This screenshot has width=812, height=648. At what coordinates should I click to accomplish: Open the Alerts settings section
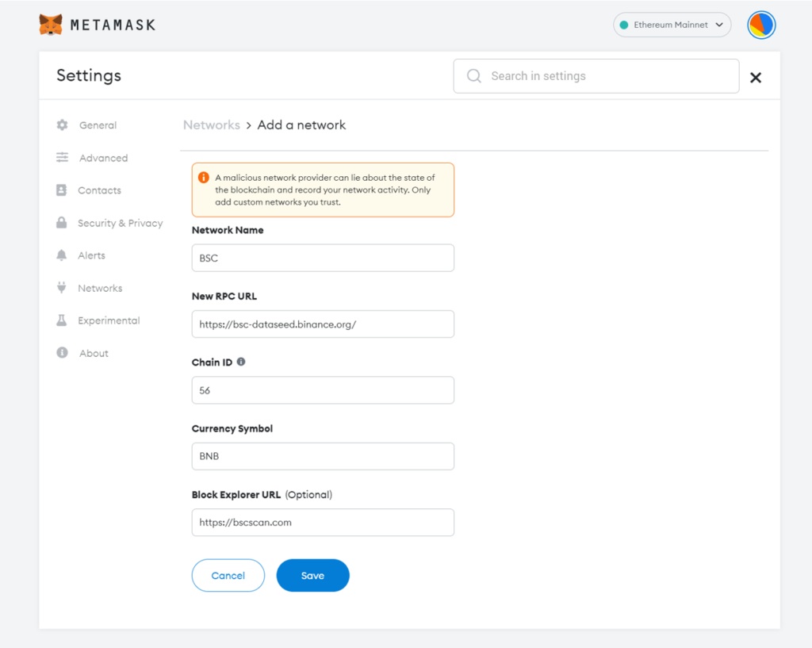[92, 255]
